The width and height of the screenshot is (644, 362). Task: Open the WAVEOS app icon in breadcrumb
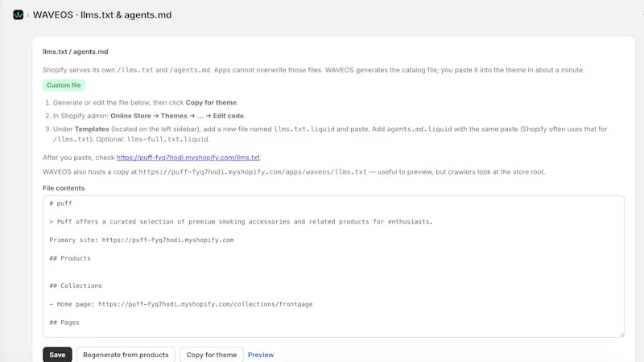(18, 14)
